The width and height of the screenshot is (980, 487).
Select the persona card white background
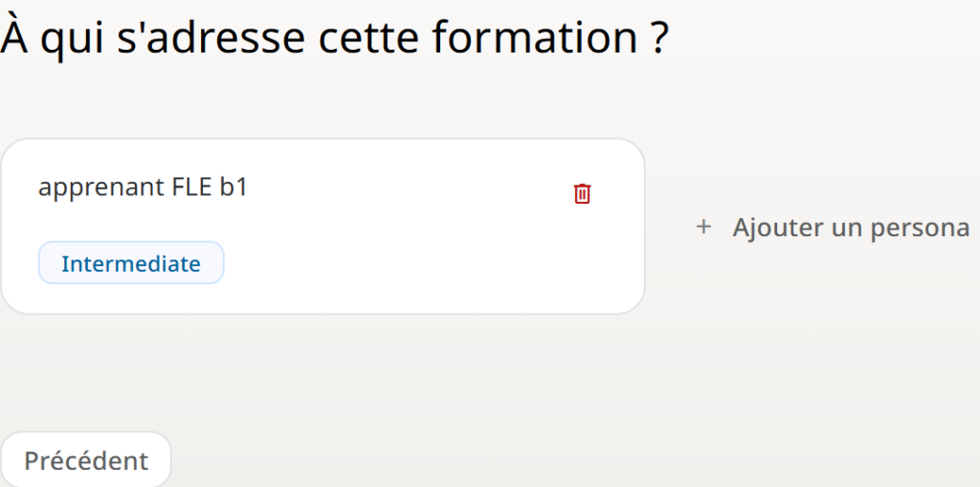[x=402, y=268]
